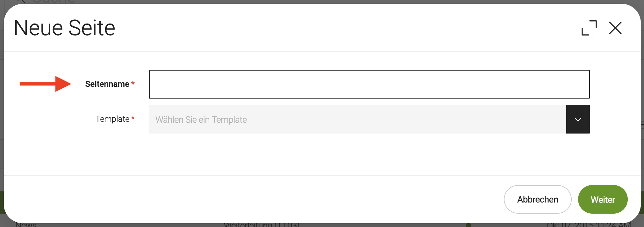Click the Template field label
644x227 pixels.
[x=112, y=119]
